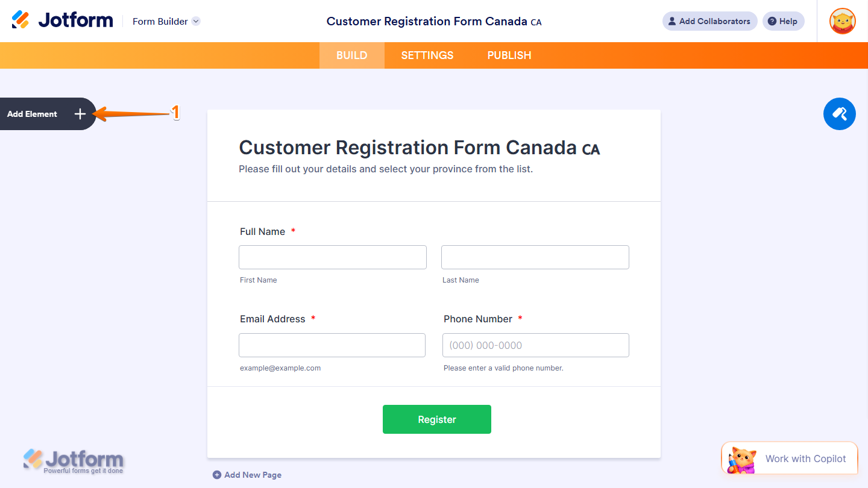Click the Add Collaborators person icon

(671, 21)
